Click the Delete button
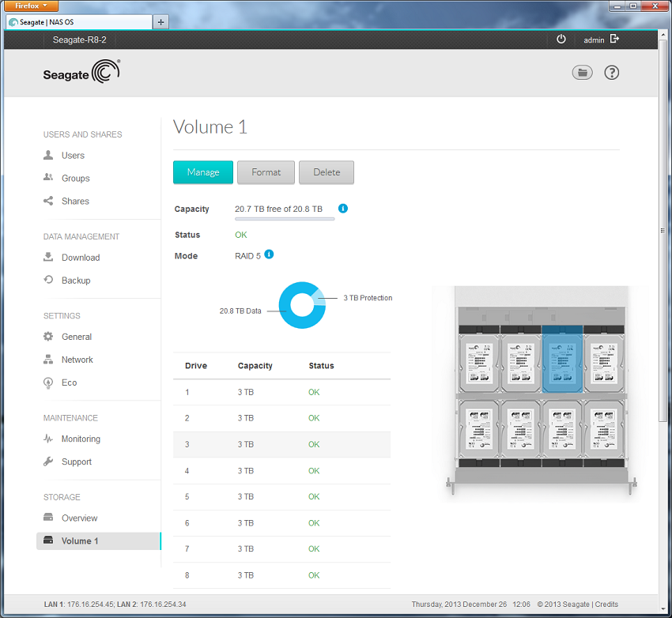This screenshot has height=618, width=672. click(327, 172)
